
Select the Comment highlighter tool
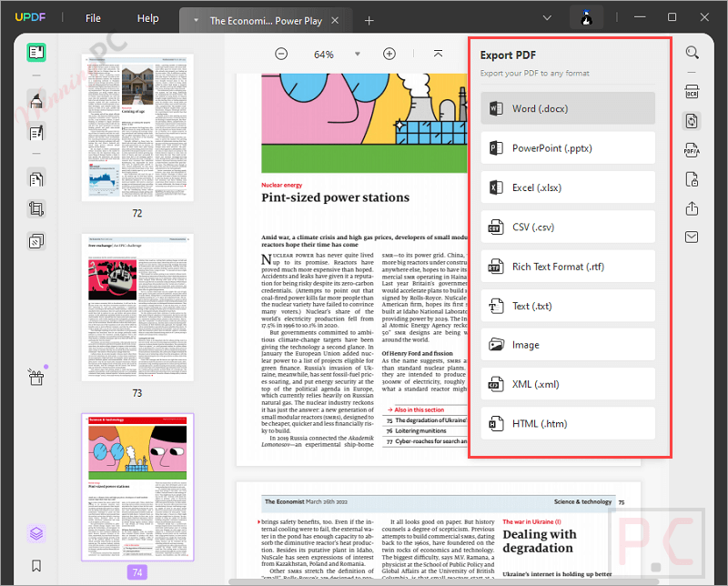click(x=36, y=99)
